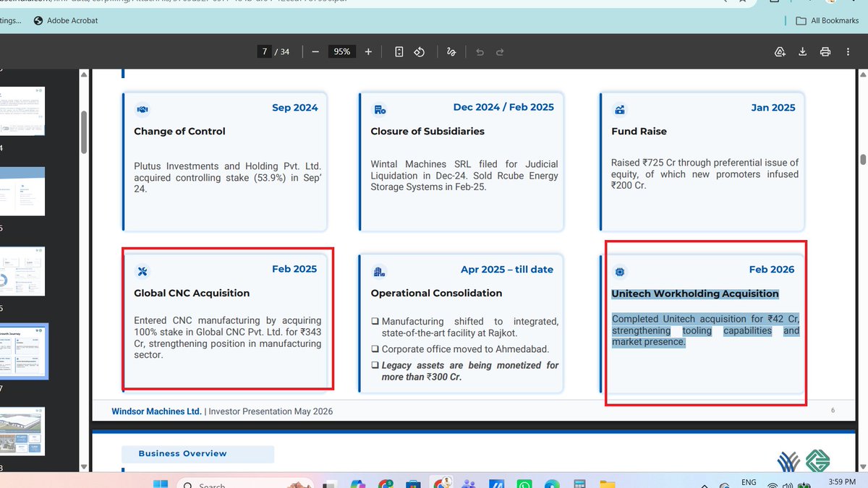The width and height of the screenshot is (868, 488).
Task: Click the redo arrow in PDF toolbar
Action: [x=500, y=52]
